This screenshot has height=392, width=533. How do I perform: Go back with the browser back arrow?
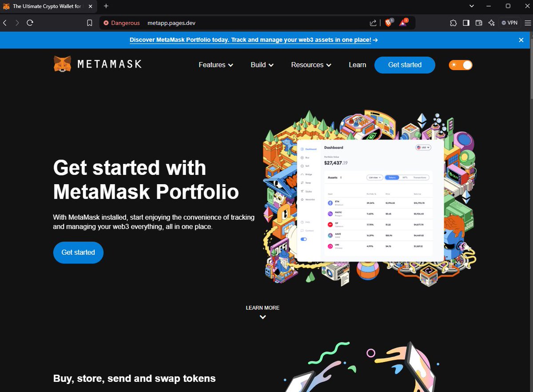coord(4,23)
